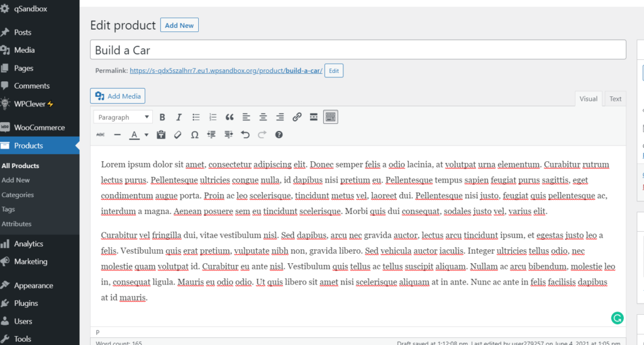Screen dimensions: 644x345
Task: Click the product title field
Action: click(x=358, y=50)
